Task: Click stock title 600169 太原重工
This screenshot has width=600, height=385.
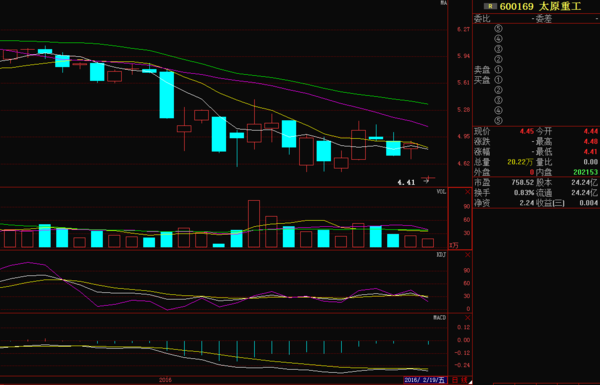Action: pyautogui.click(x=540, y=7)
